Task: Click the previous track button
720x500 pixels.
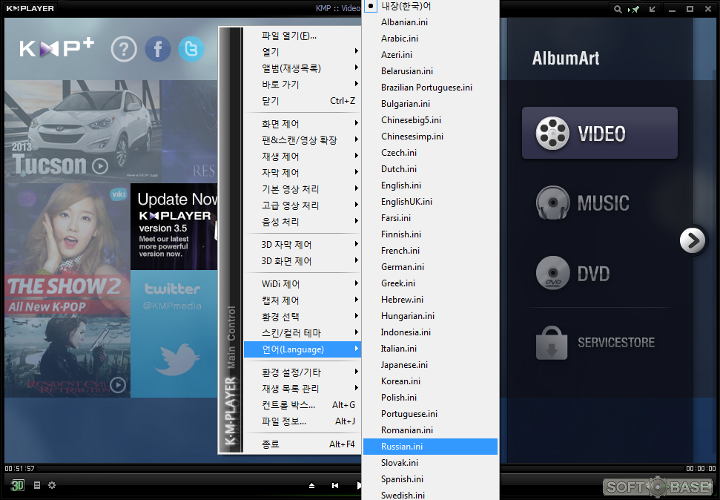Action: pos(335,485)
